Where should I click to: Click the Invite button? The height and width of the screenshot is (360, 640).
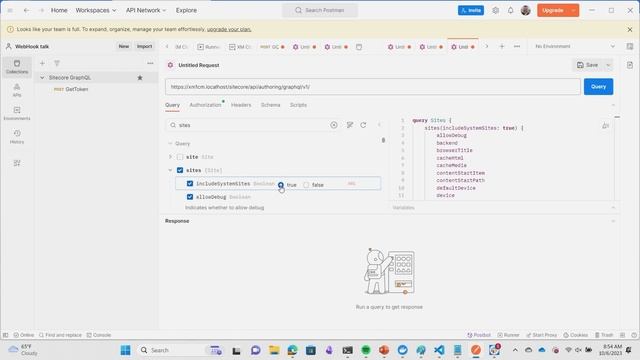(471, 10)
